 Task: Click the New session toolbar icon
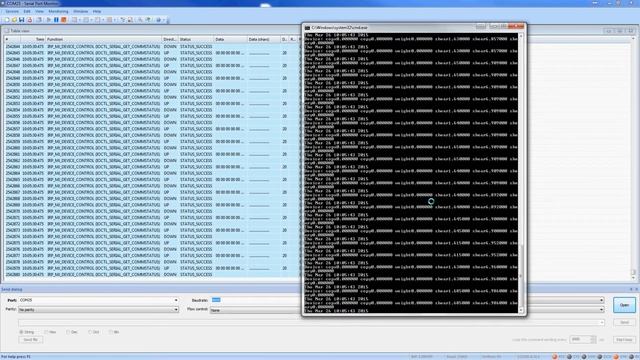coord(7,20)
